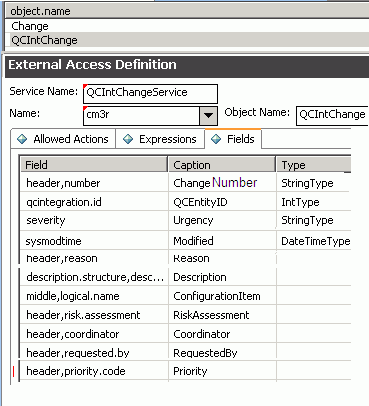The width and height of the screenshot is (369, 406).
Task: Click into the Service Name input field
Action: (x=150, y=93)
